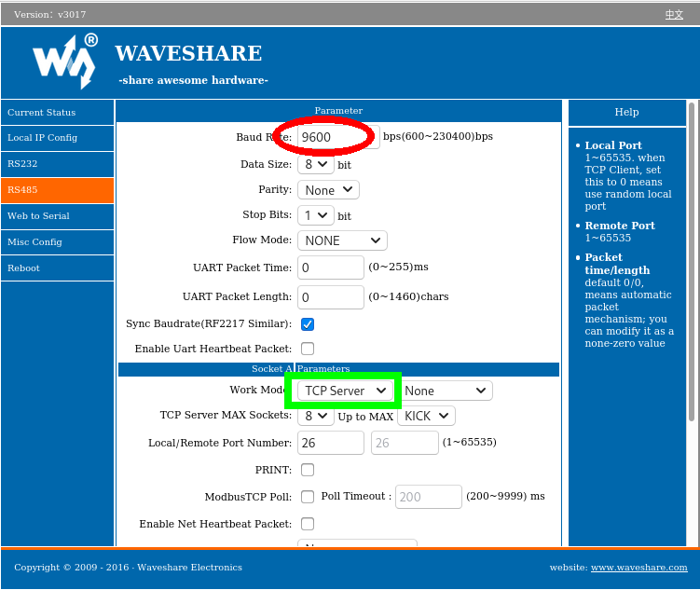700x590 pixels.
Task: Open the Flow Mode dropdown
Action: coord(342,241)
